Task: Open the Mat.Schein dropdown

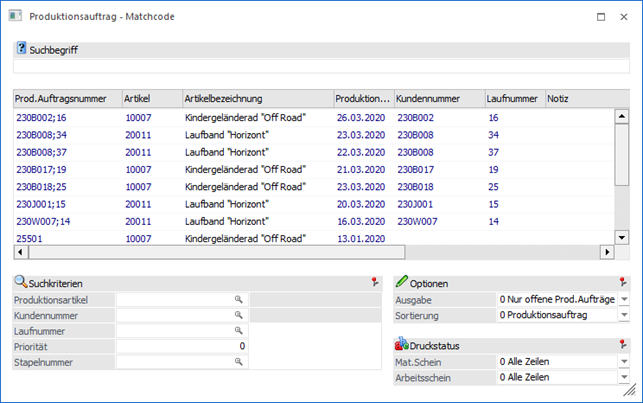Action: tap(624, 361)
